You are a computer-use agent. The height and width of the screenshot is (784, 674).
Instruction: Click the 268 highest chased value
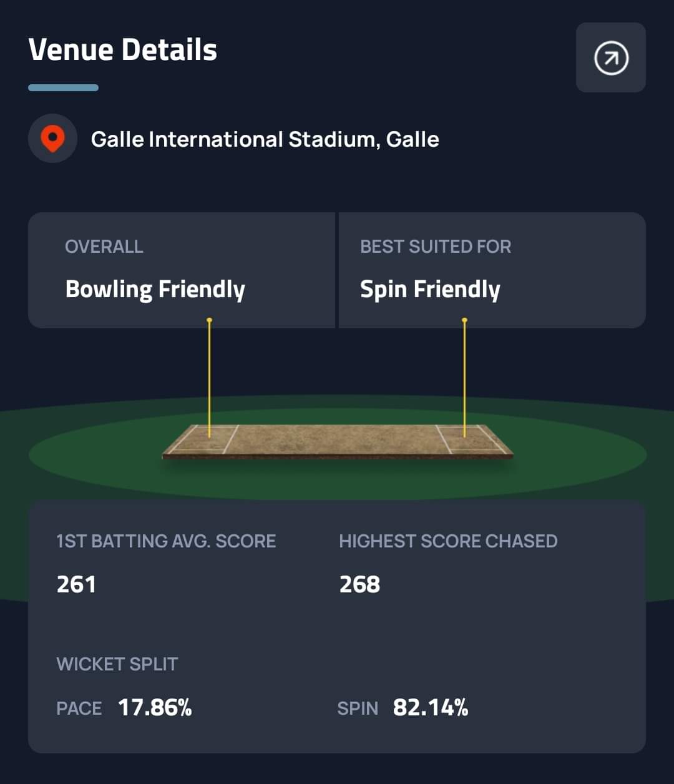(359, 585)
